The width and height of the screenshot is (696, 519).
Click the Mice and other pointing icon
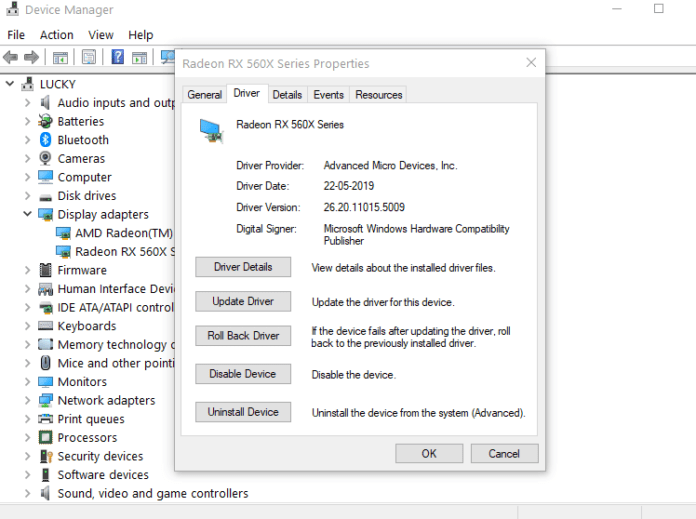point(45,363)
